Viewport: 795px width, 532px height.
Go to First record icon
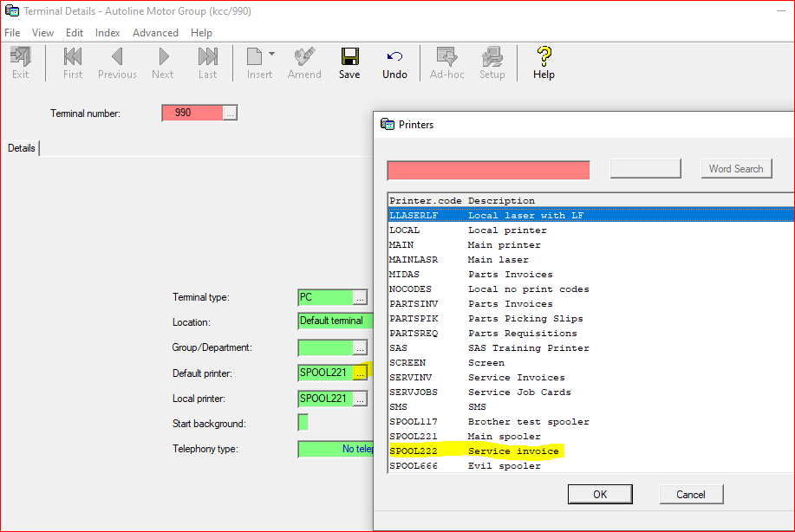73,58
